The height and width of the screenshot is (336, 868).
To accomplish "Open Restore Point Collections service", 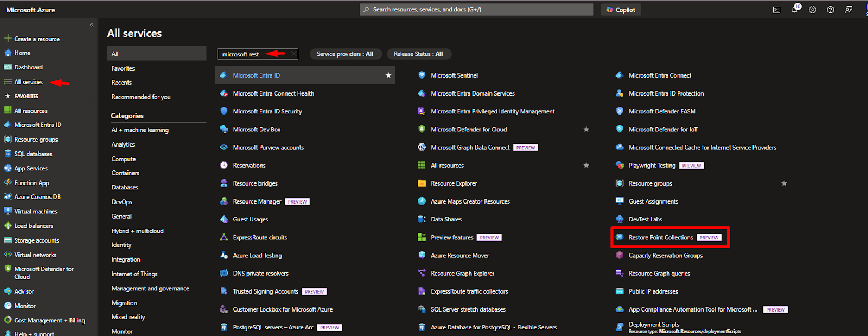I will click(660, 238).
